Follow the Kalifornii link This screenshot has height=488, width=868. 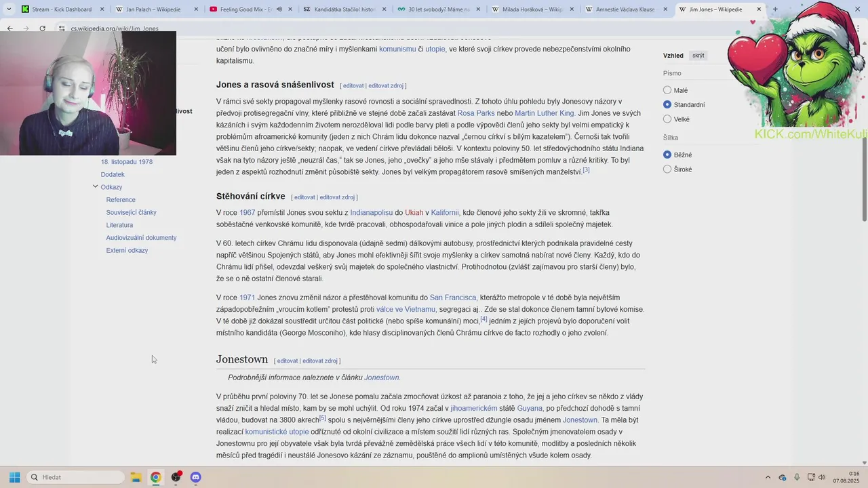(x=445, y=213)
